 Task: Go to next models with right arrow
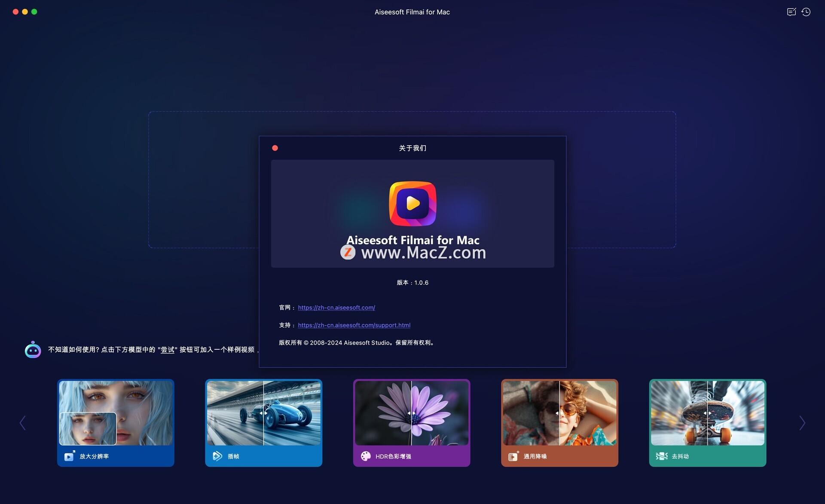pos(802,423)
